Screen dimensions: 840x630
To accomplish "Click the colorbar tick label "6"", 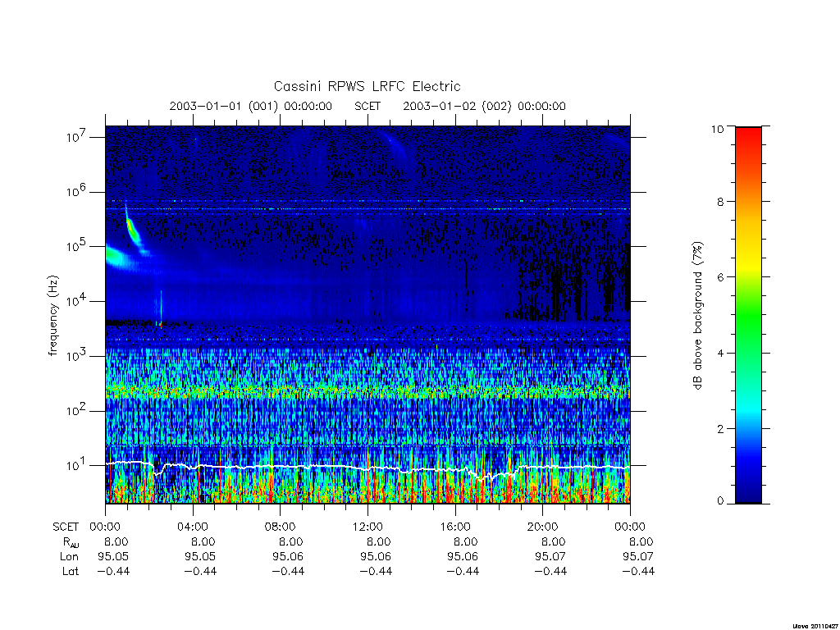I will [x=720, y=277].
